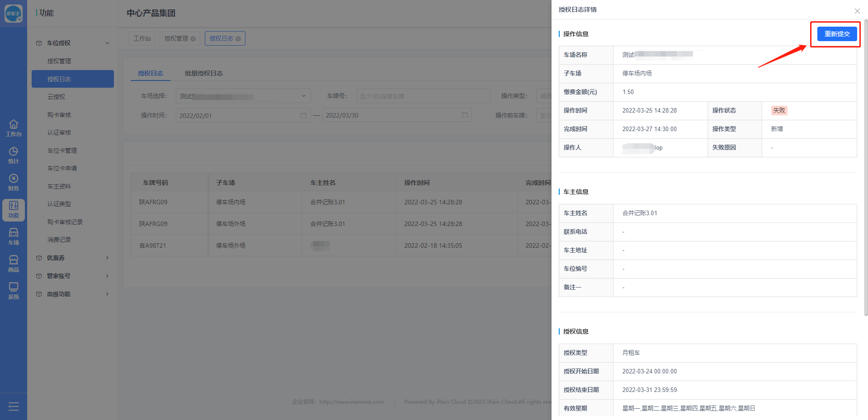Open the 统计 statistics icon

(14, 155)
